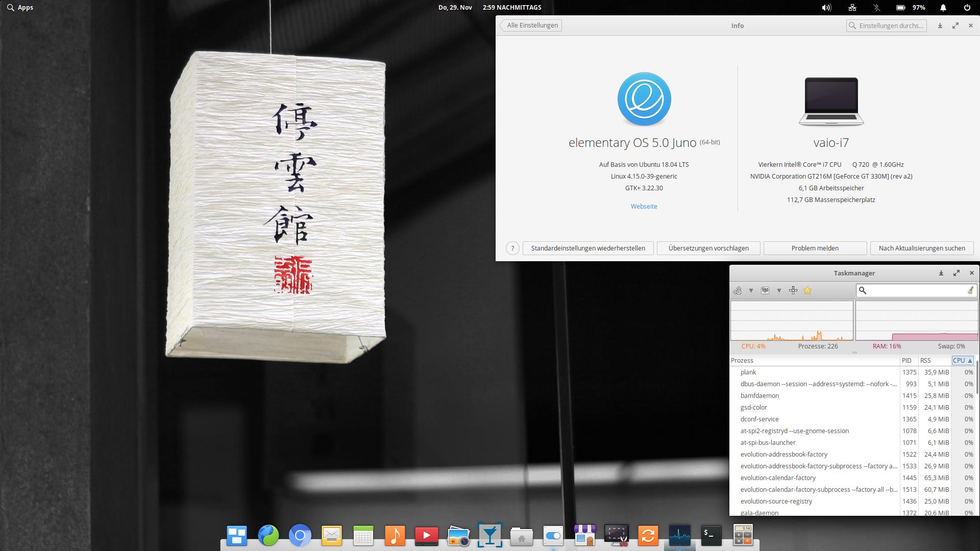
Task: Click the execute program gears icon
Action: 738,290
